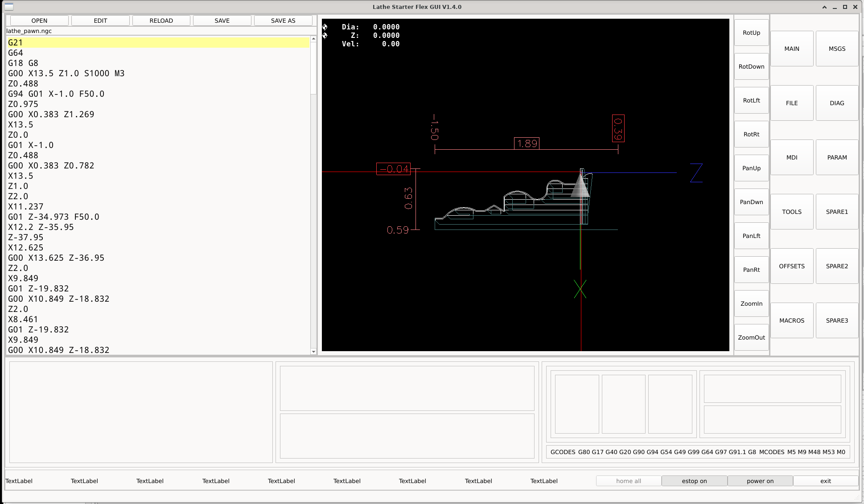864x504 pixels.
Task: Click the OPEN file button
Action: point(39,20)
